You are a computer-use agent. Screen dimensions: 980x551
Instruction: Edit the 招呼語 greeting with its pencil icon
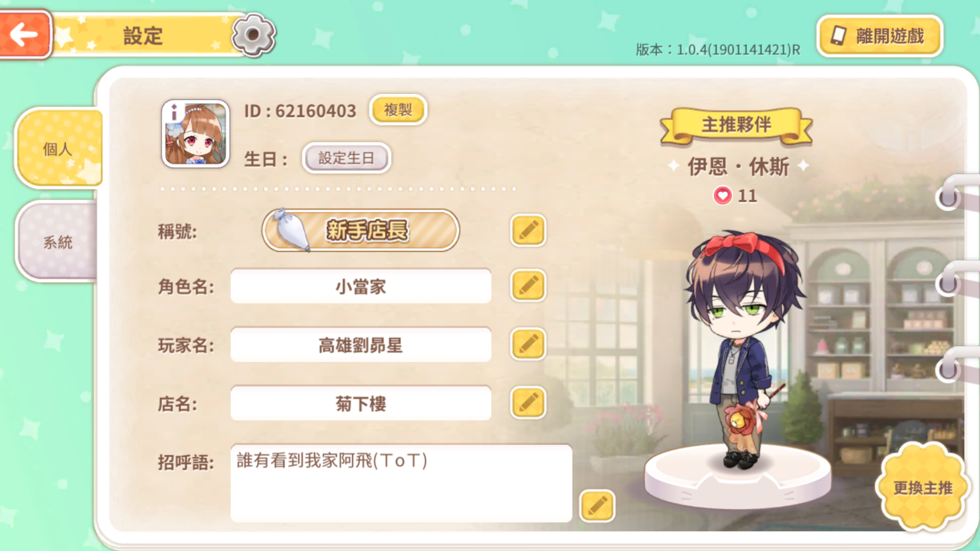click(x=597, y=506)
